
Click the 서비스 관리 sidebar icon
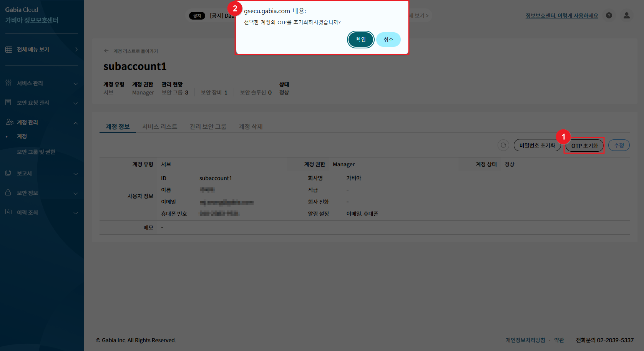8,83
